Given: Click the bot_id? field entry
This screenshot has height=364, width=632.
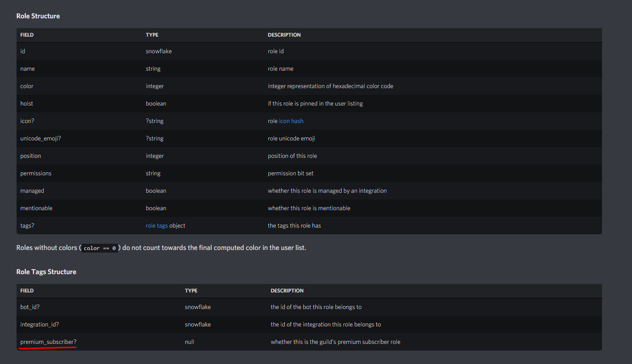Looking at the screenshot, I should [x=30, y=307].
